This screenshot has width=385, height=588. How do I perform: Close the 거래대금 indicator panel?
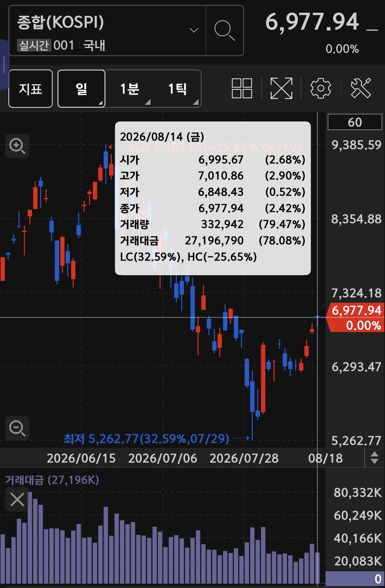tap(17, 500)
